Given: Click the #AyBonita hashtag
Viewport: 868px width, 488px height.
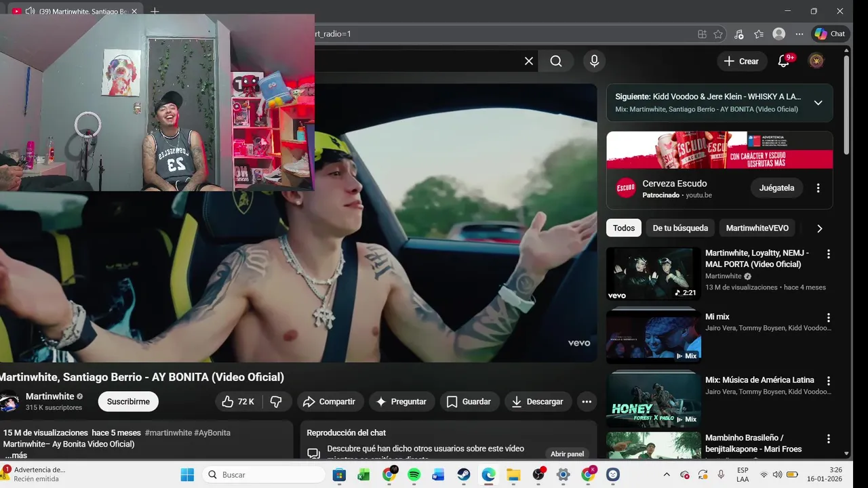Looking at the screenshot, I should pos(212,432).
